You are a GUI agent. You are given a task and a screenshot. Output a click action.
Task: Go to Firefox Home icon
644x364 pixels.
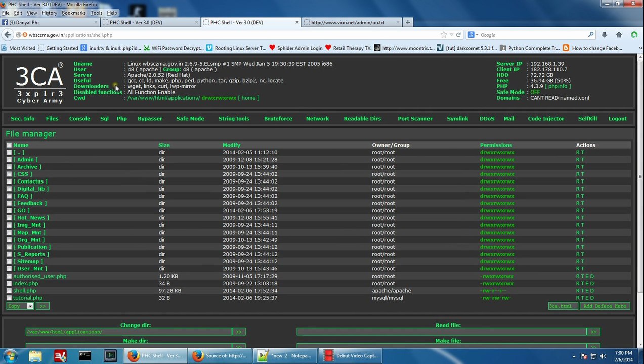[619, 35]
